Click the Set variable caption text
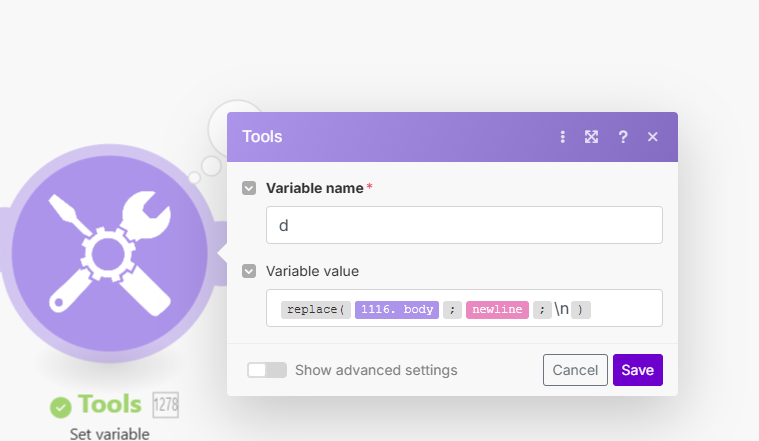The width and height of the screenshot is (759, 441). point(110,434)
